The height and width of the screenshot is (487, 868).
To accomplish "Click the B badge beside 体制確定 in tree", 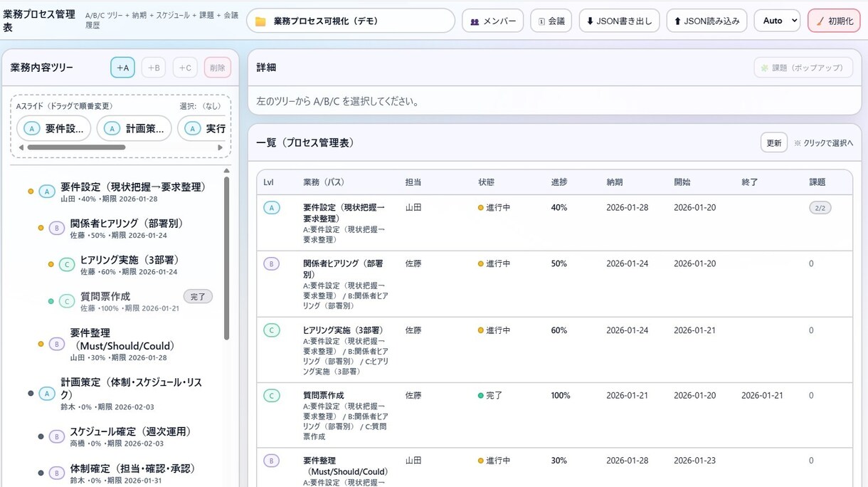I will (x=57, y=473).
